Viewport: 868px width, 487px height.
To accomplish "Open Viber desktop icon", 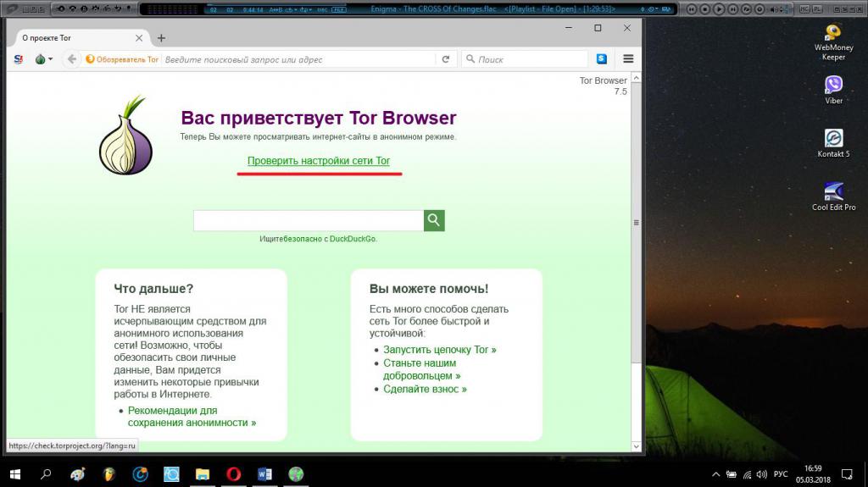I will [x=834, y=90].
